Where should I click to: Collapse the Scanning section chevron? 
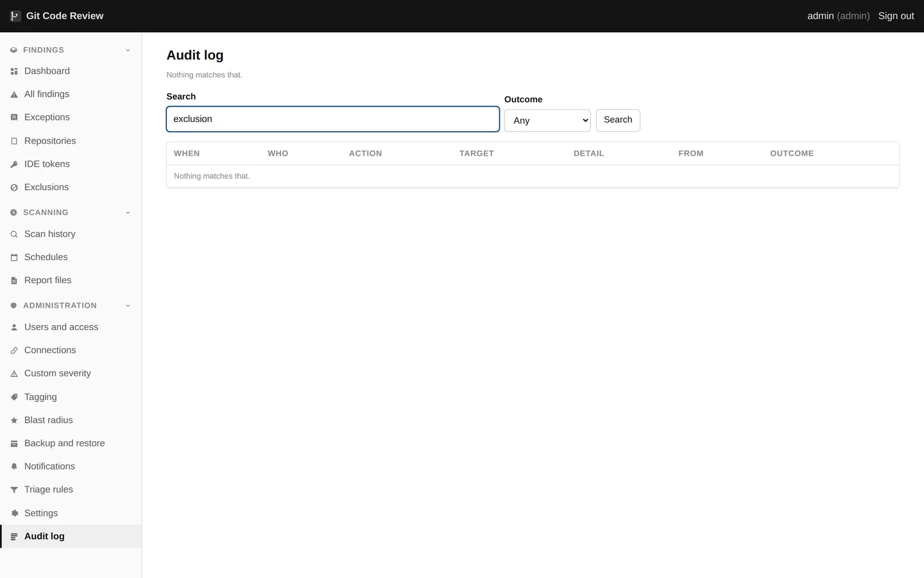pyautogui.click(x=128, y=213)
